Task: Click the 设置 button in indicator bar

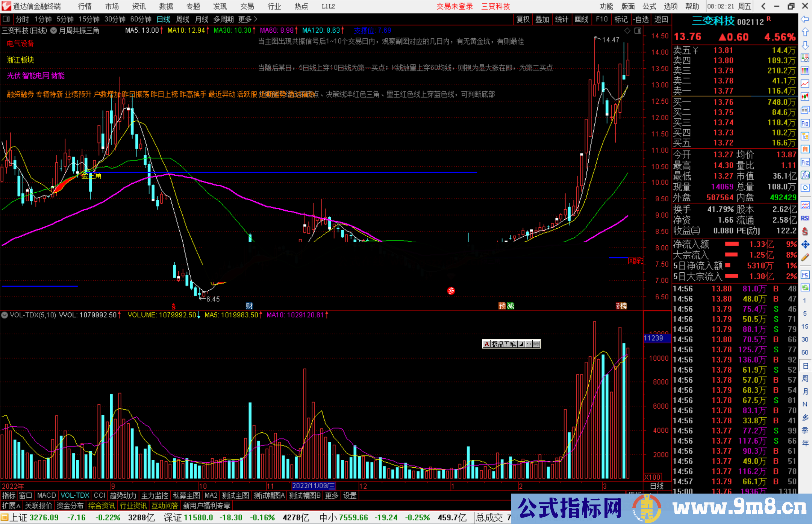Action: (x=350, y=495)
